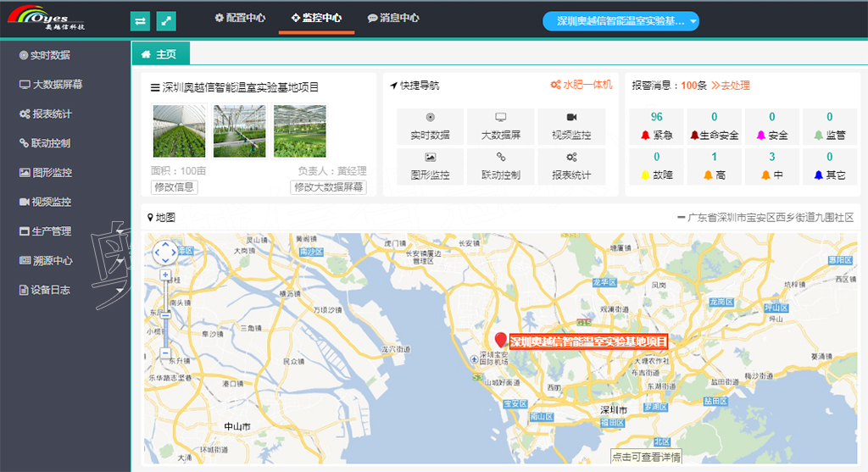Open the 消息中心 top menu
This screenshot has width=868, height=472.
[393, 18]
